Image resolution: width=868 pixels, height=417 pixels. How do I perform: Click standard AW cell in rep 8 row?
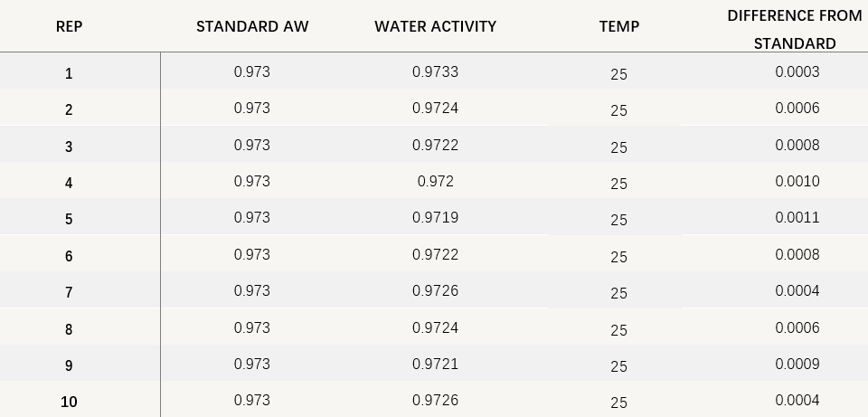(x=252, y=327)
